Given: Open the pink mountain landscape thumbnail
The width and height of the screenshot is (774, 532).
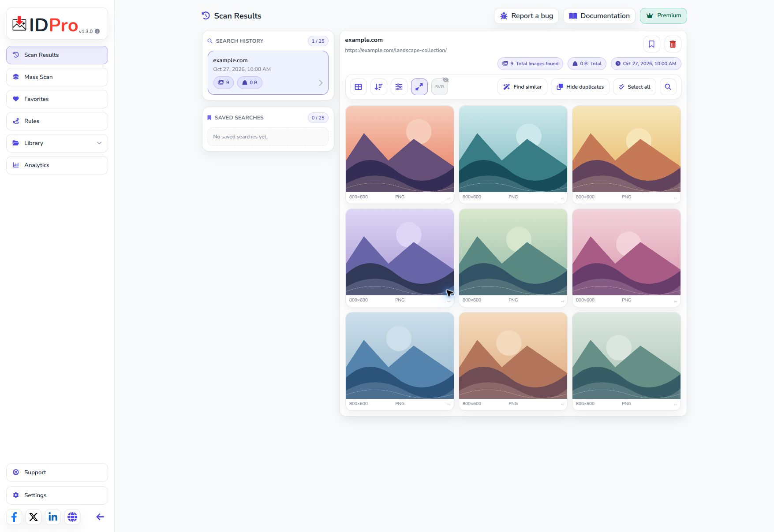Looking at the screenshot, I should click(626, 252).
